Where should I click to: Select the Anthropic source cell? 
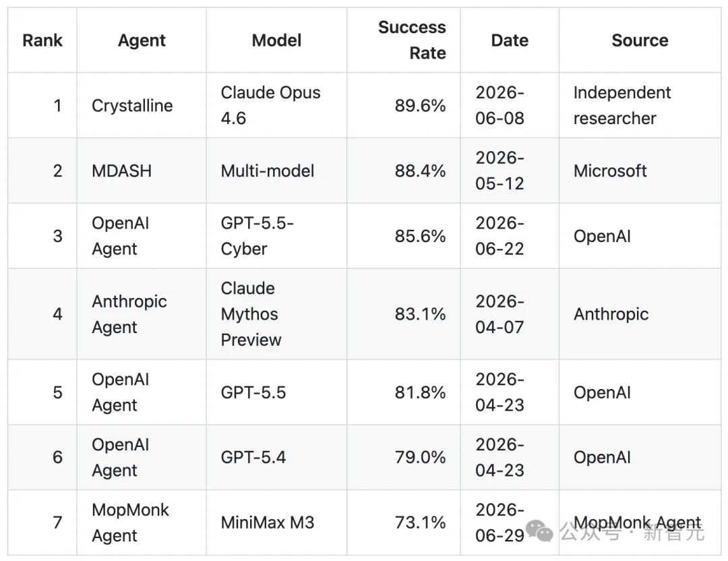pyautogui.click(x=640, y=314)
